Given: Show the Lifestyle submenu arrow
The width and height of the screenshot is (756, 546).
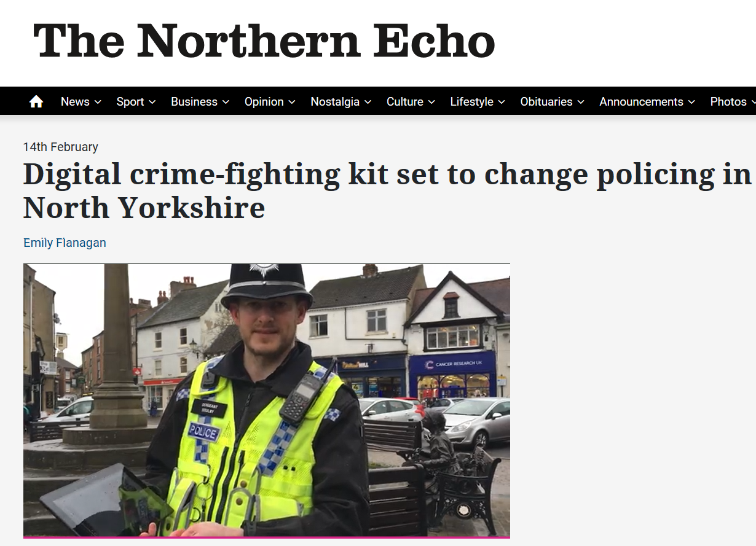Looking at the screenshot, I should coord(502,103).
